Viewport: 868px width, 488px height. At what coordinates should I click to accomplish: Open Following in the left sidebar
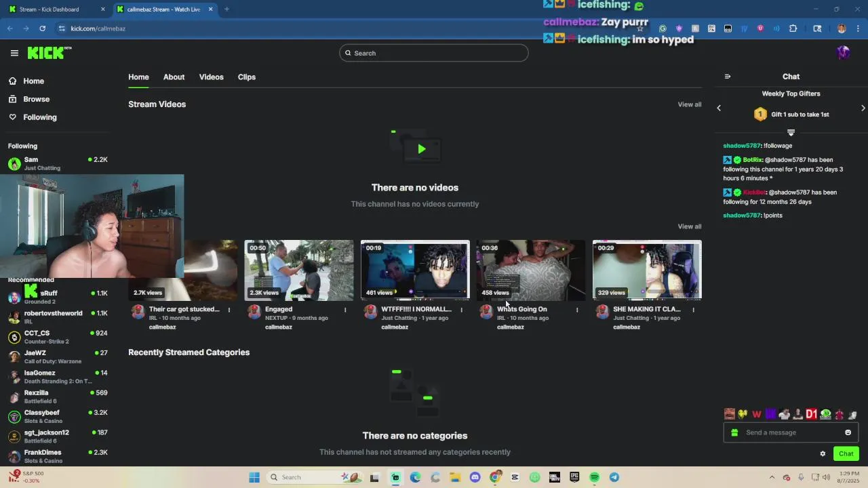coord(33,117)
